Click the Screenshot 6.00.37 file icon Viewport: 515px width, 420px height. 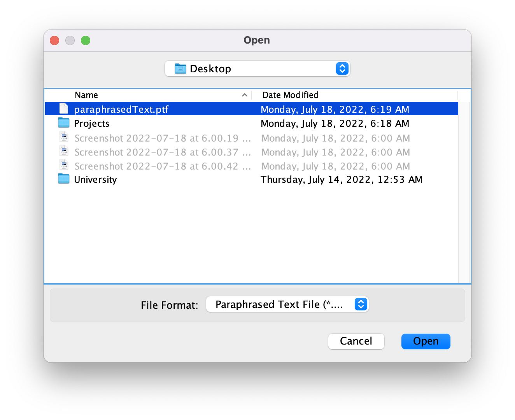[64, 151]
